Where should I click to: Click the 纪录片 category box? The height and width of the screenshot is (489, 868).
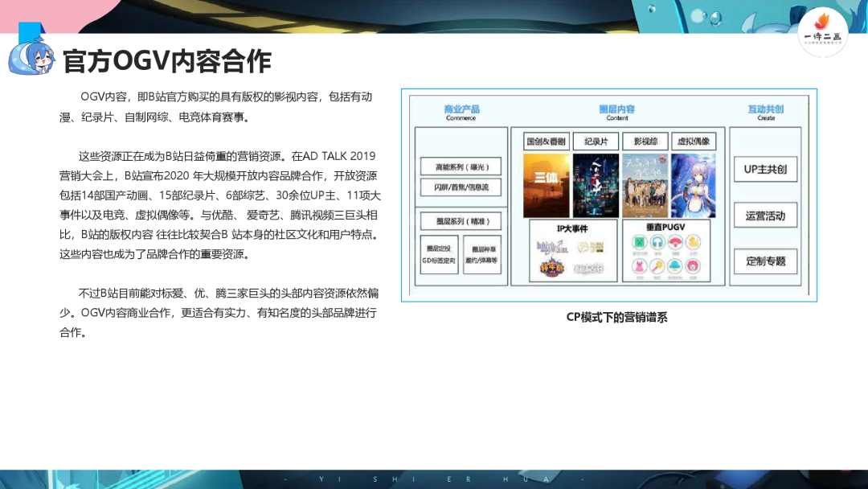tap(596, 142)
